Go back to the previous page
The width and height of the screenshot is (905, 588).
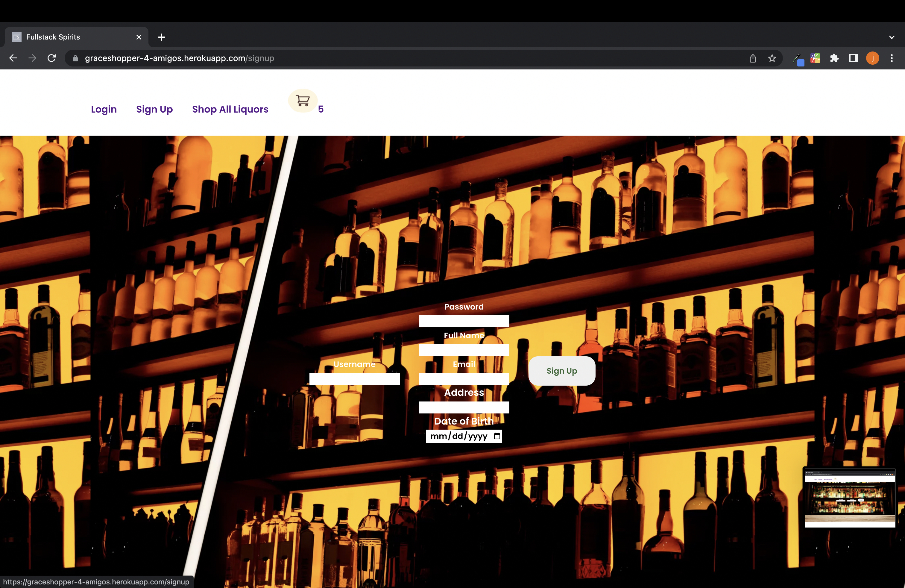point(13,58)
